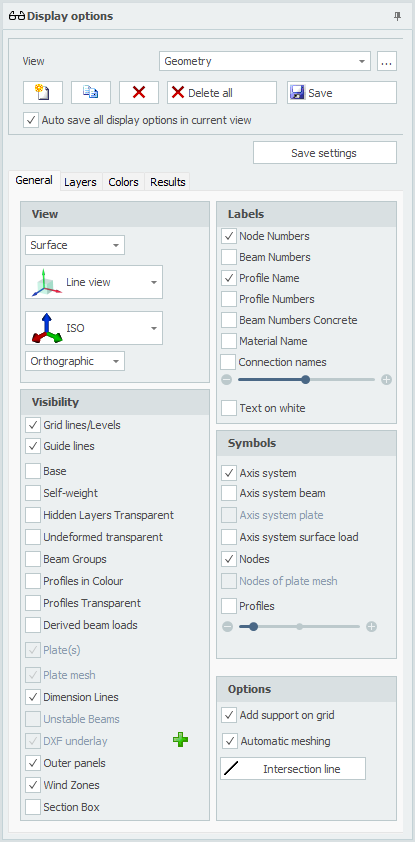Uncheck Outer panels visibility

click(33, 763)
